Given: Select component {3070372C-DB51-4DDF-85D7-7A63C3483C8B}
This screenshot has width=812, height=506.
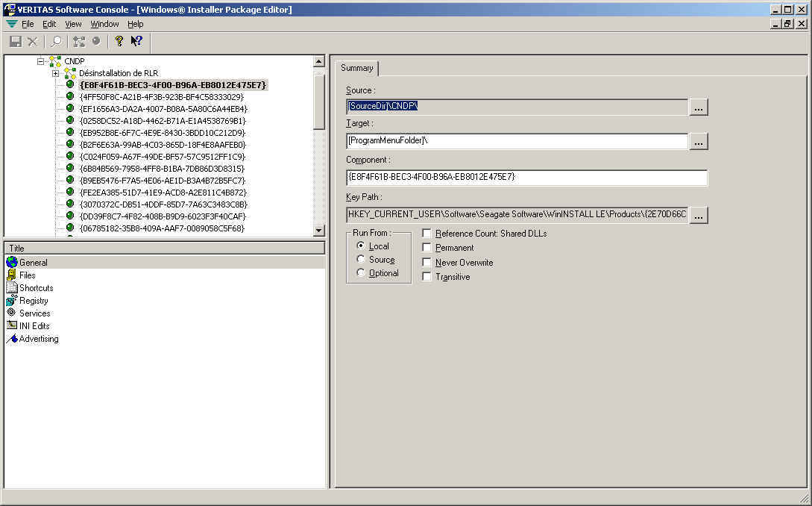Looking at the screenshot, I should point(163,204).
